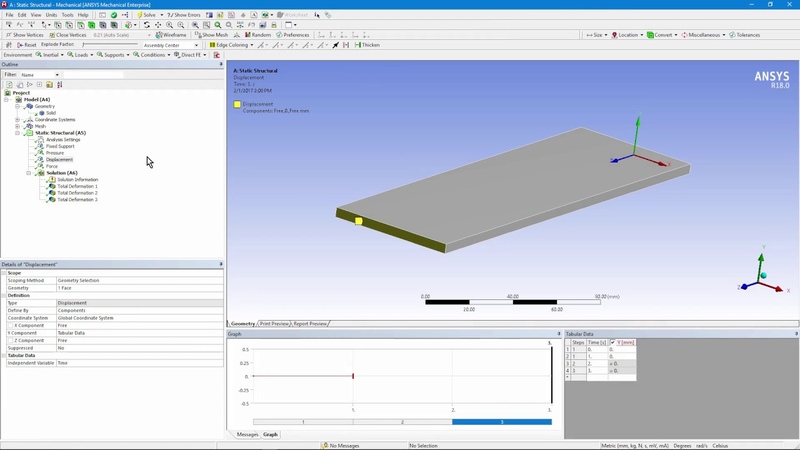
Task: Select Total Deformation 2 in the tree
Action: click(77, 193)
